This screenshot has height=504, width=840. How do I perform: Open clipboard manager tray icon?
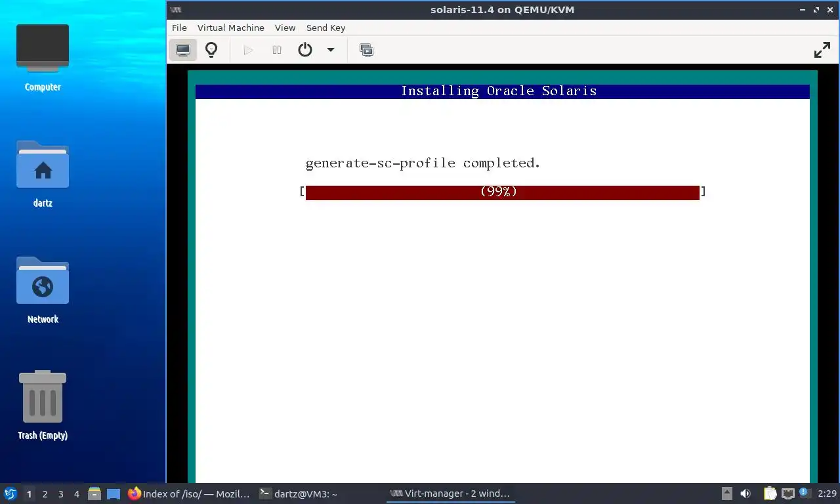point(770,493)
